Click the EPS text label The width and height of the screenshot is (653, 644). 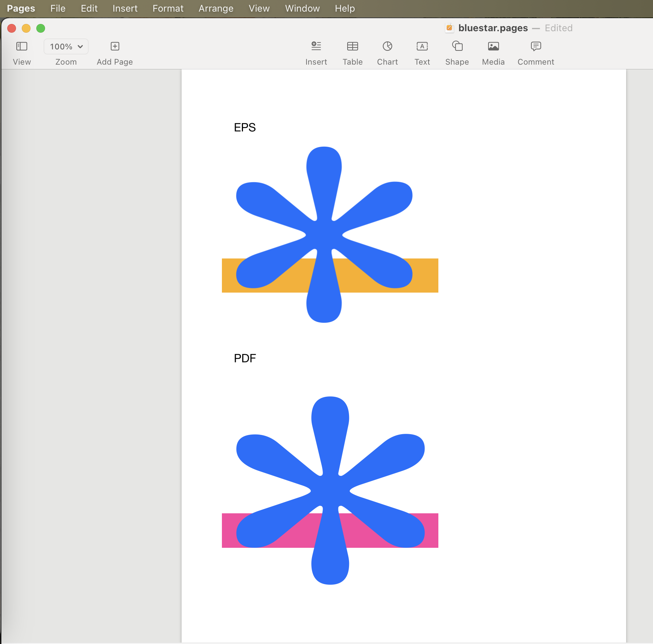245,127
